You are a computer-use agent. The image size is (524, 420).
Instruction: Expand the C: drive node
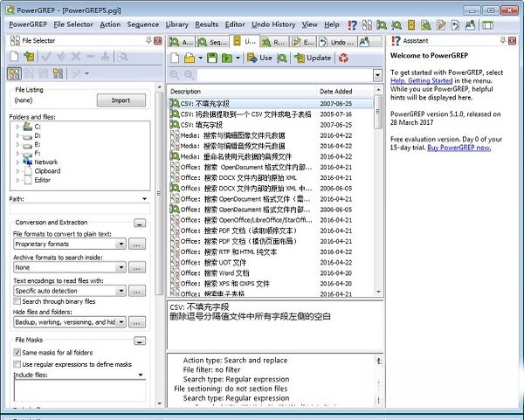pyautogui.click(x=17, y=127)
